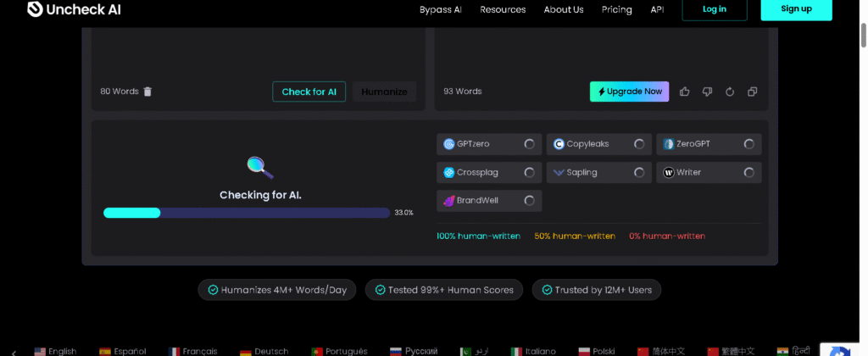The image size is (868, 356).
Task: Click the GPTzero detector icon
Action: 449,144
